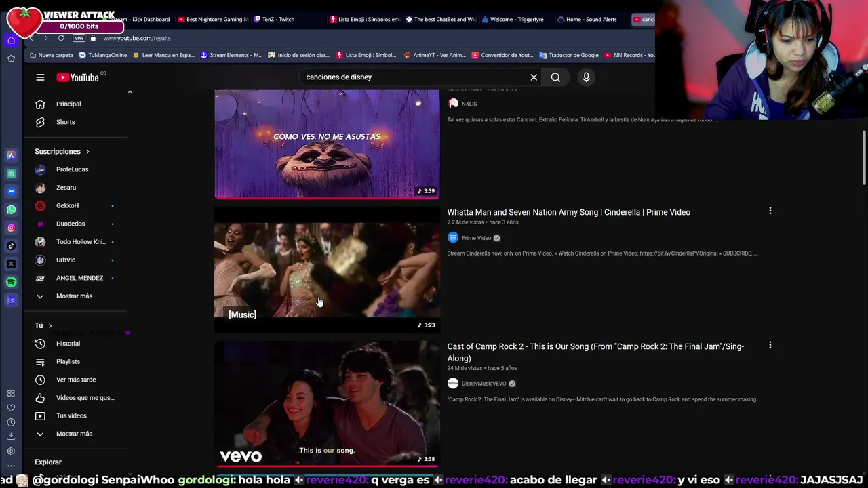Switch to Welcome - Triggerfyre tab
Viewport: 868px width, 488px height.
point(513,19)
